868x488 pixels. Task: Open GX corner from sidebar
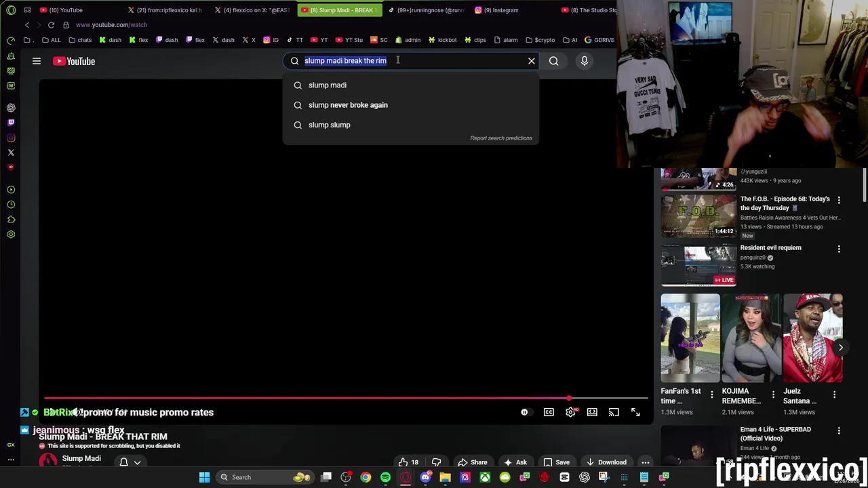click(x=11, y=445)
